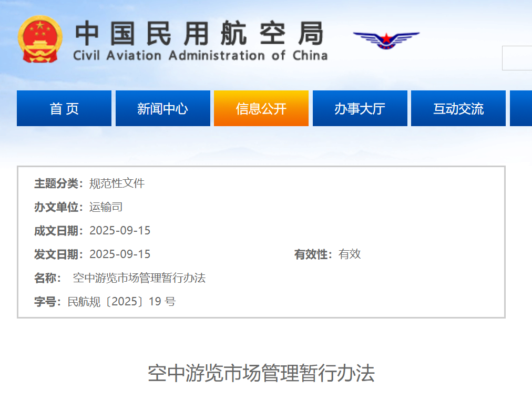Click the 规范性文件 category value
The width and height of the screenshot is (532, 400).
point(117,183)
